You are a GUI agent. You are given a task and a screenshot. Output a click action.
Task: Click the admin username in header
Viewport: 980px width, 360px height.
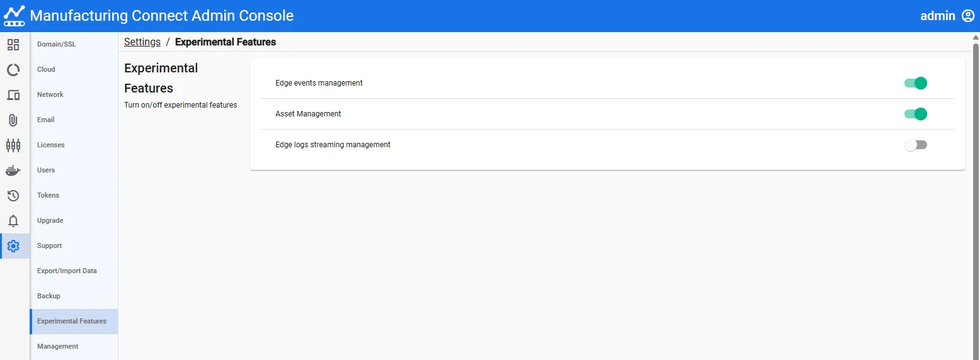point(938,16)
